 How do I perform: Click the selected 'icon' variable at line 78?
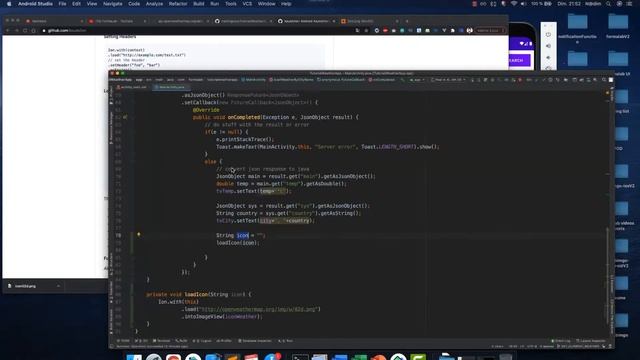click(242, 236)
